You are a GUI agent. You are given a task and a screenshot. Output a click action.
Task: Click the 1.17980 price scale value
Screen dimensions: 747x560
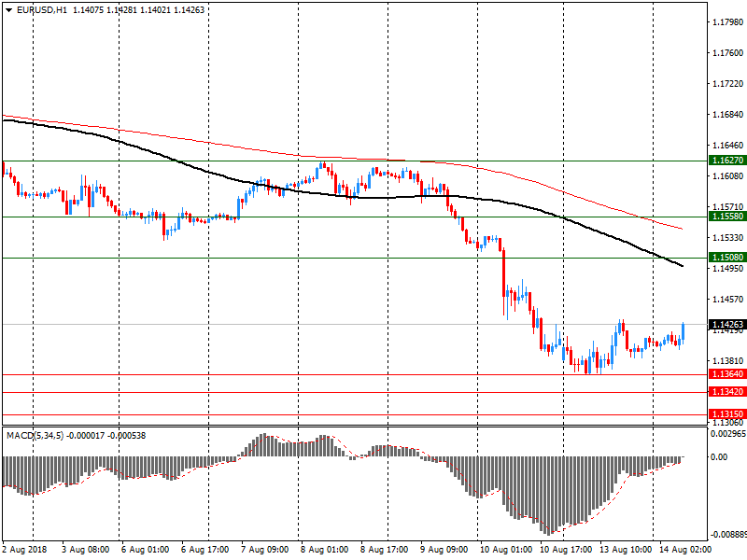point(728,21)
